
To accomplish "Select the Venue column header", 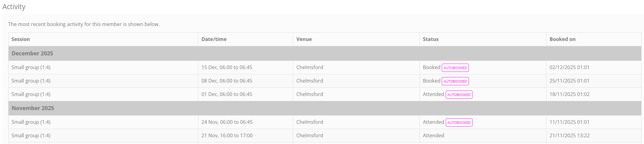I will click(x=304, y=39).
